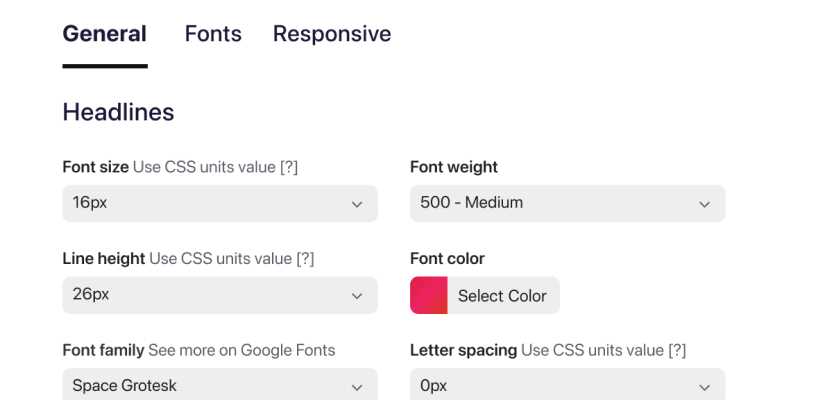
Task: Open the [?] help beside Letter spacing
Action: pyautogui.click(x=676, y=350)
